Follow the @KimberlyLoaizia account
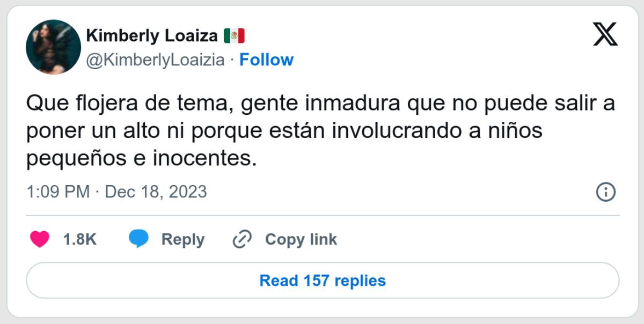644x324 pixels. tap(266, 60)
